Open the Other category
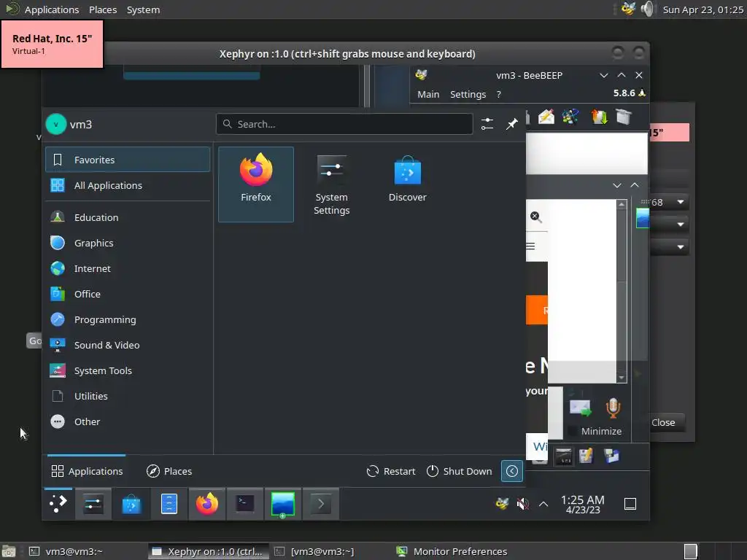The image size is (747, 560). coord(127,422)
